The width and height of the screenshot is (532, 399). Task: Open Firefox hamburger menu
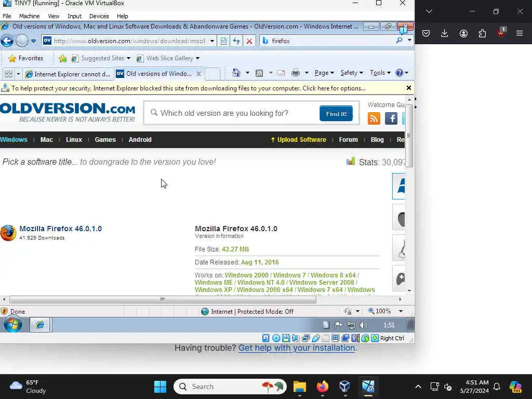point(520,33)
